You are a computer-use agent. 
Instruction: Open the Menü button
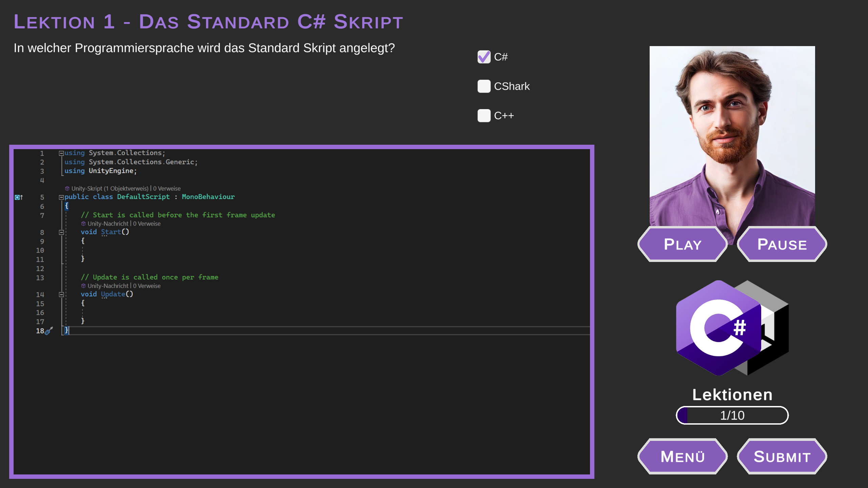click(x=683, y=456)
